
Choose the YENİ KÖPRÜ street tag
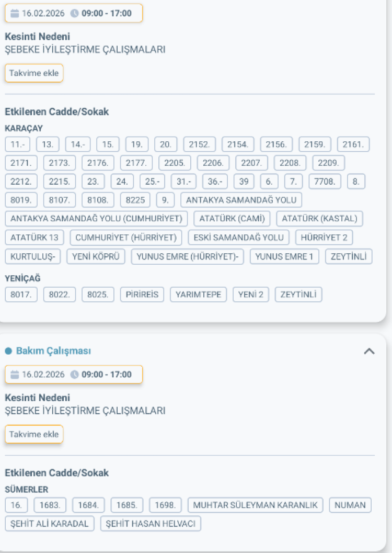96,257
